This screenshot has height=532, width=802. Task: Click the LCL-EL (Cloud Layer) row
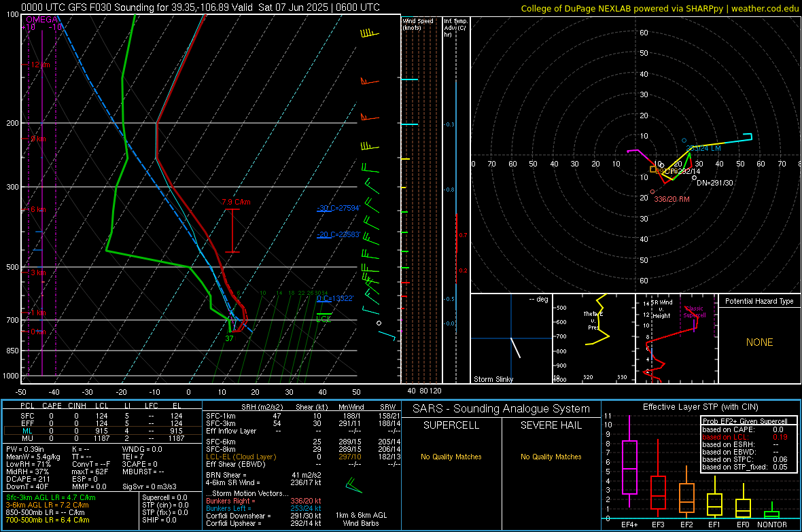click(x=303, y=457)
